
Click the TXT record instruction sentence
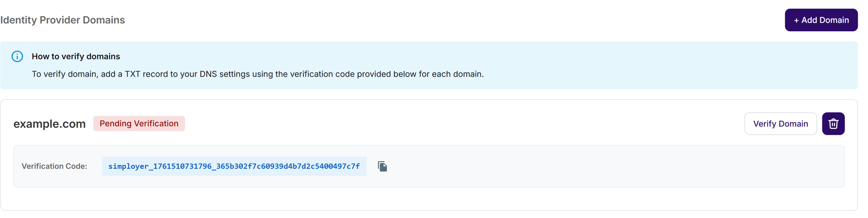click(257, 74)
